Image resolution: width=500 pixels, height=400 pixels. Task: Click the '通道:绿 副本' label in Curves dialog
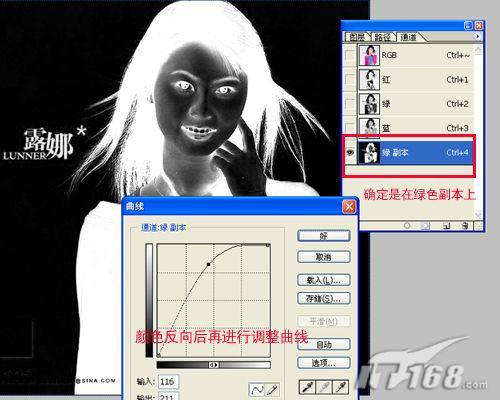coord(163,228)
